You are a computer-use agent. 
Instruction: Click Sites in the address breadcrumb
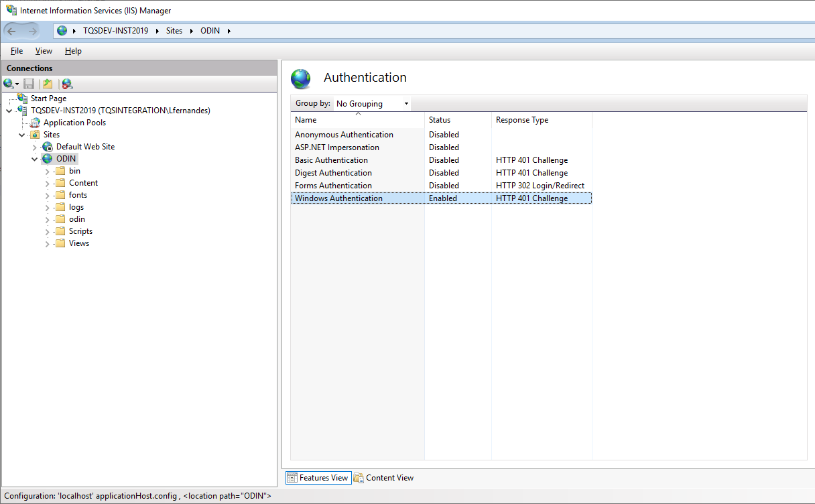point(174,31)
